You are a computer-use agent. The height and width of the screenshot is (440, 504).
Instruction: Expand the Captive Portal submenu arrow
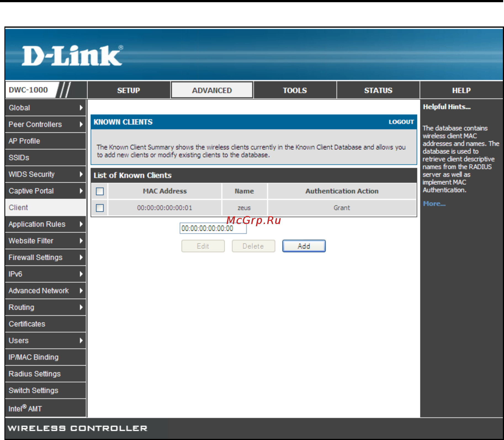coord(81,191)
